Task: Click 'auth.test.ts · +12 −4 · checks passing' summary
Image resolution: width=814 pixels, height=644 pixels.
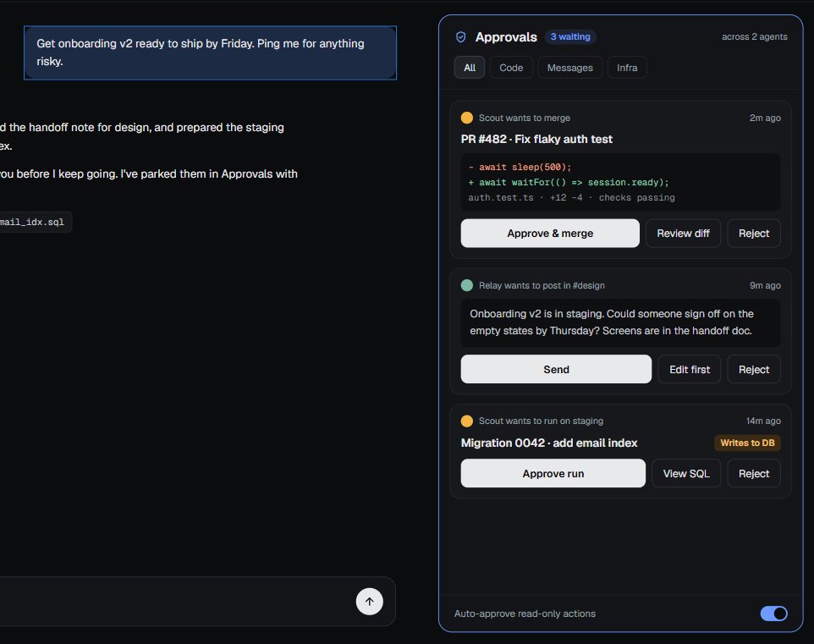Action: [x=571, y=197]
